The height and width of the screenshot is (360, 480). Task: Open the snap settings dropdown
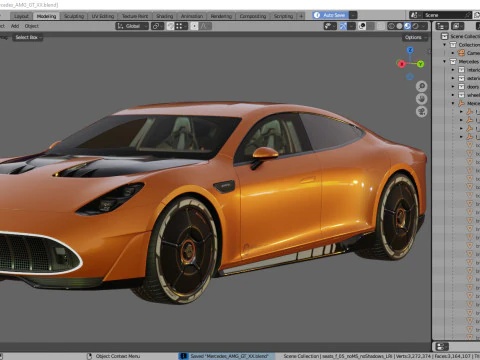pyautogui.click(x=181, y=26)
